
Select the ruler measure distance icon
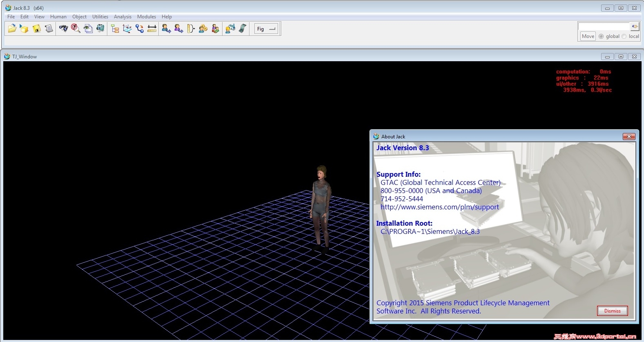(152, 29)
